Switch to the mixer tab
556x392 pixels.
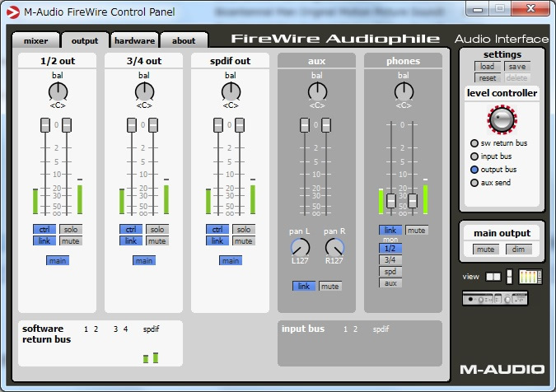tap(35, 40)
